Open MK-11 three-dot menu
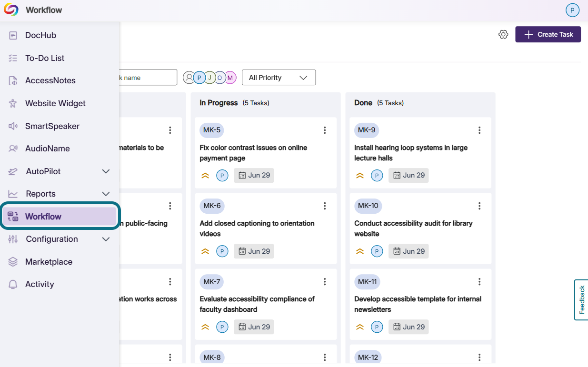This screenshot has height=367, width=588. point(479,282)
